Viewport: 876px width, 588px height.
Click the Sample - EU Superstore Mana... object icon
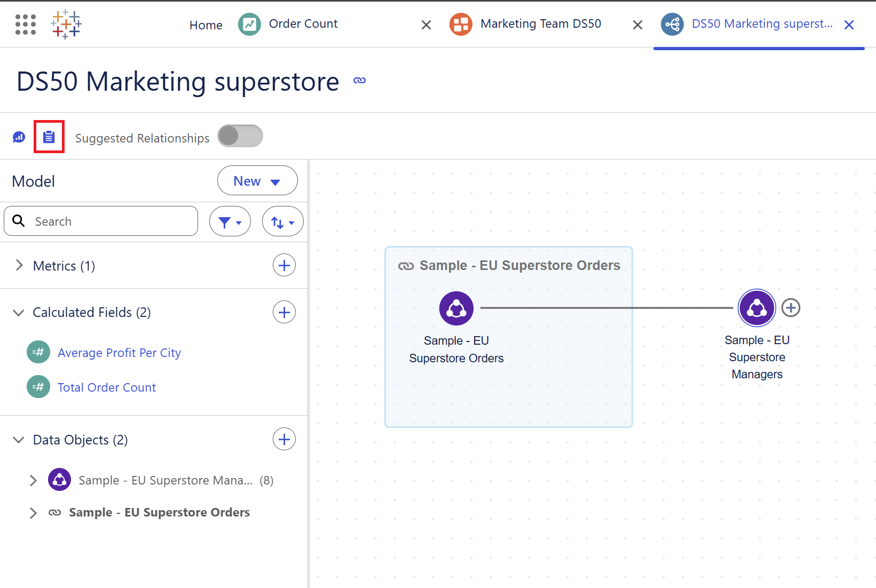tap(60, 480)
